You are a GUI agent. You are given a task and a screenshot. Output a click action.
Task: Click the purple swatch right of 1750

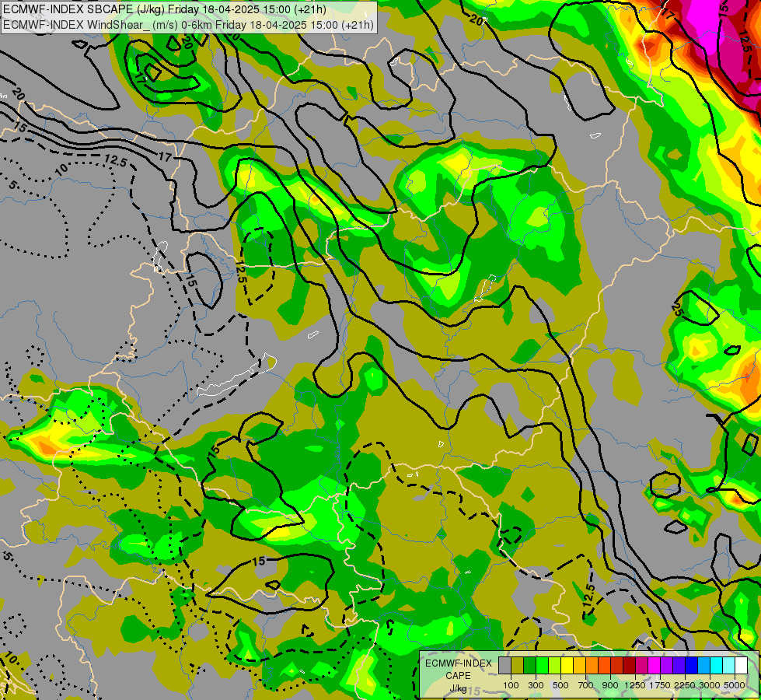tap(666, 666)
